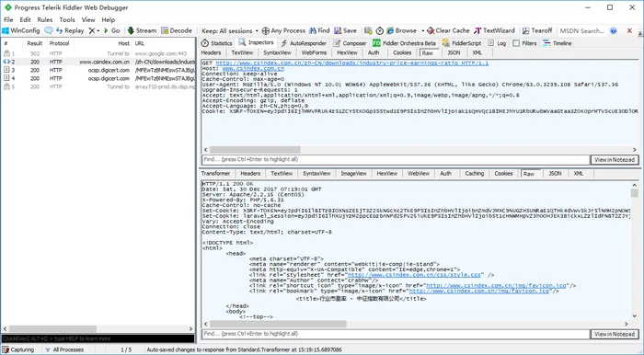Select response Transformer tab

coord(215,174)
